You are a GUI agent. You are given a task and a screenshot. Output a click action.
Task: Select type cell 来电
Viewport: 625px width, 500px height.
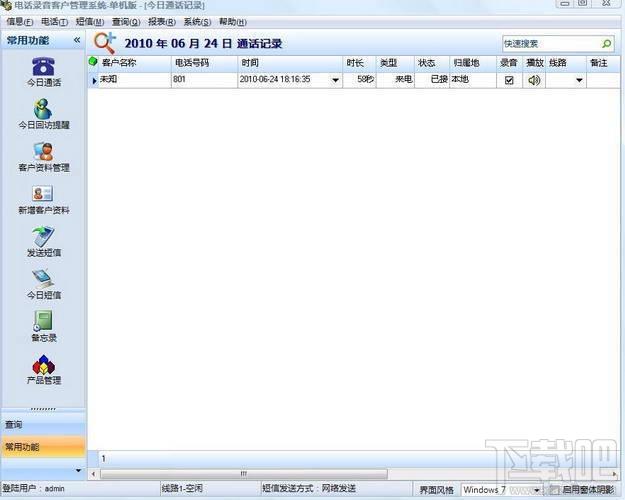395,80
